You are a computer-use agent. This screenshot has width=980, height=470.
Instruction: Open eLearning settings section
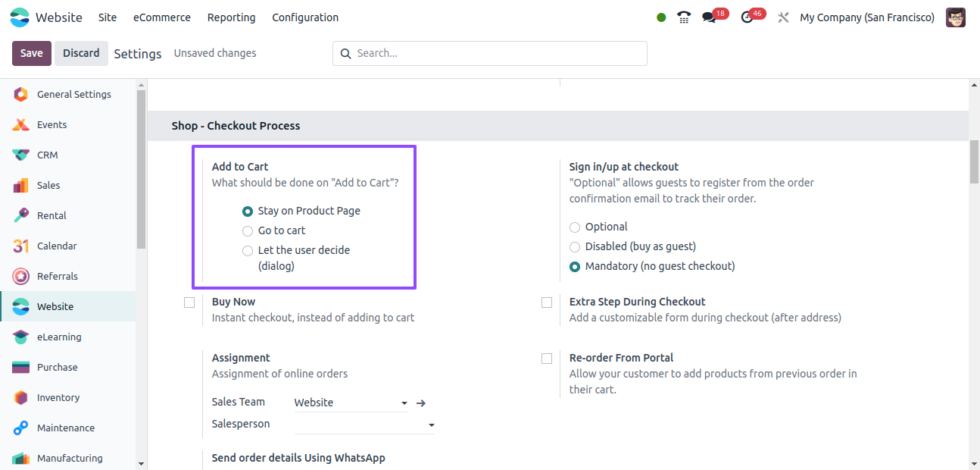click(x=68, y=337)
